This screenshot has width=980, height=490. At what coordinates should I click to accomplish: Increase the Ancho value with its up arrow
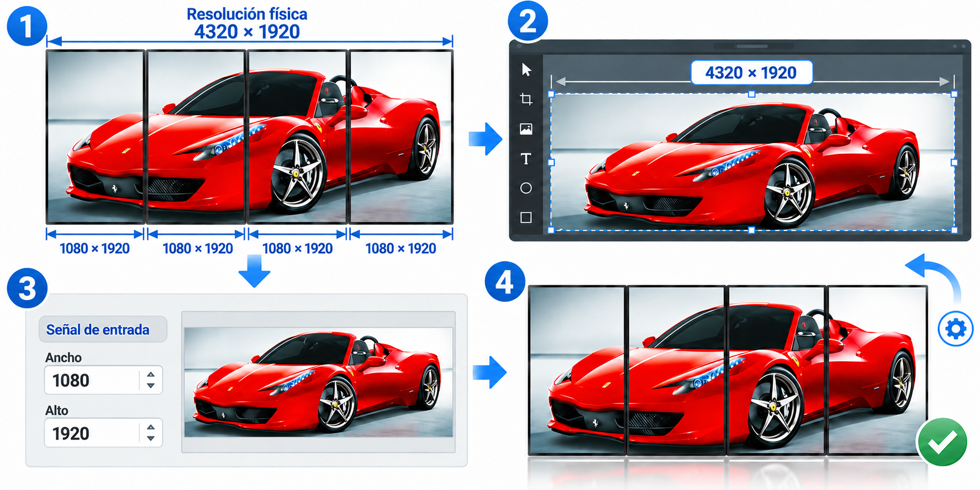(151, 375)
